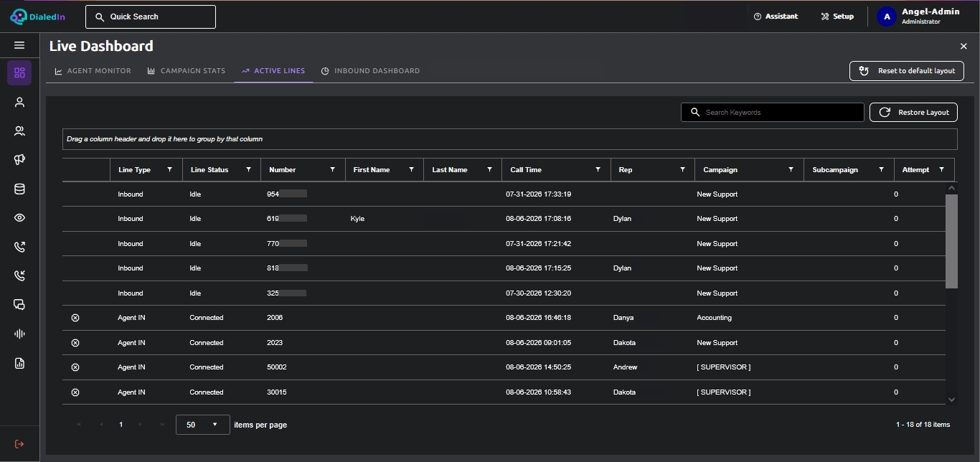Disconnect the line for number 50002
Viewport: 980px width, 462px height.
pyautogui.click(x=75, y=367)
